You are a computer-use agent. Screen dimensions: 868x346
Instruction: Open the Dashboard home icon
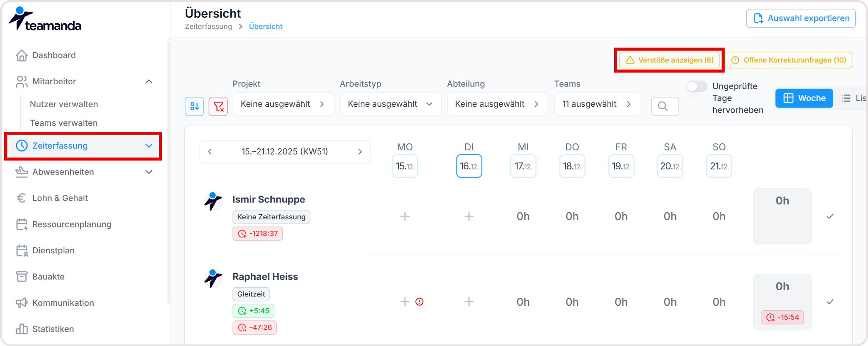coord(22,55)
